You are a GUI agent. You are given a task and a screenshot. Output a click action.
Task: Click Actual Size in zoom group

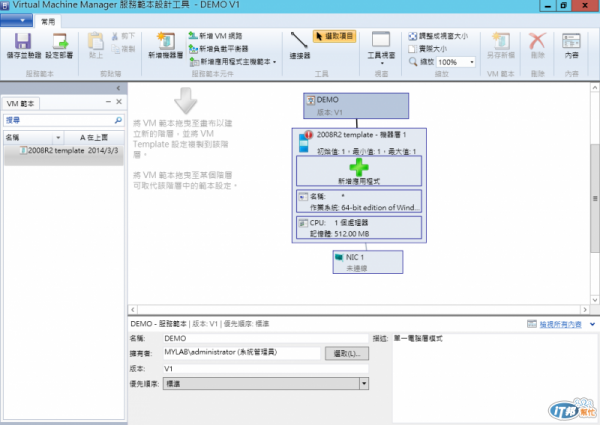tap(427, 49)
